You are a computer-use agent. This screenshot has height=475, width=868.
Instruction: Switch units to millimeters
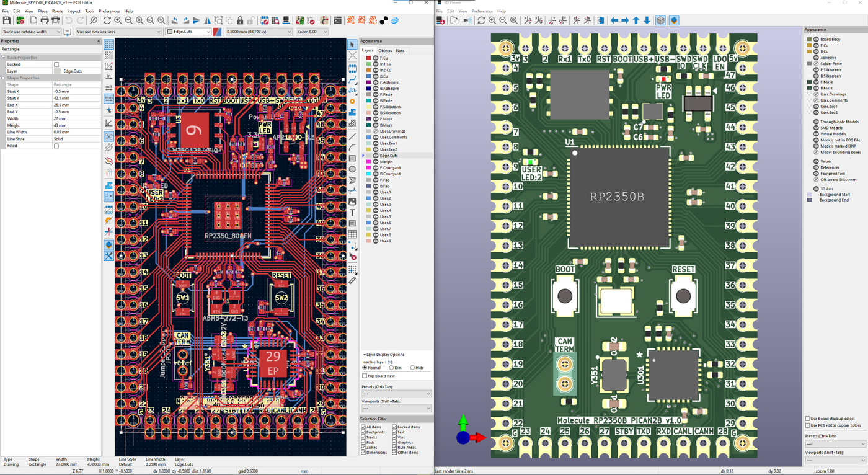[108, 98]
